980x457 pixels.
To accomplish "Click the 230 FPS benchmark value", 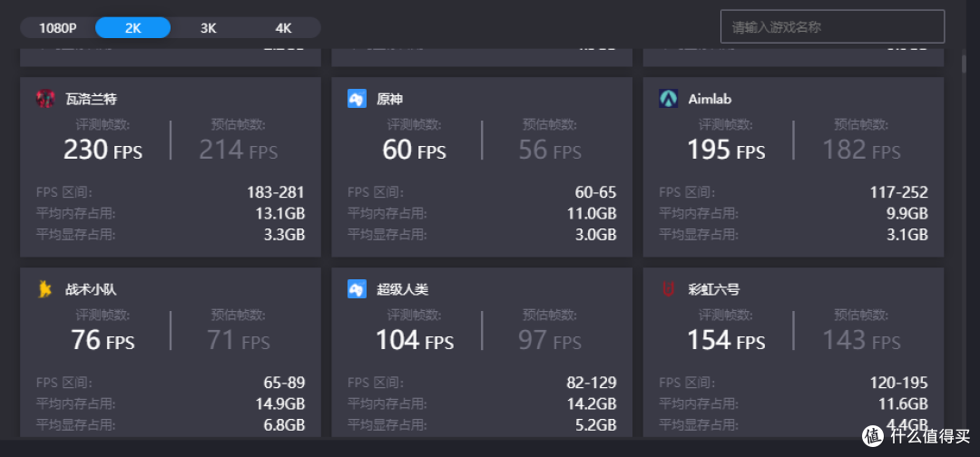I will coord(103,151).
